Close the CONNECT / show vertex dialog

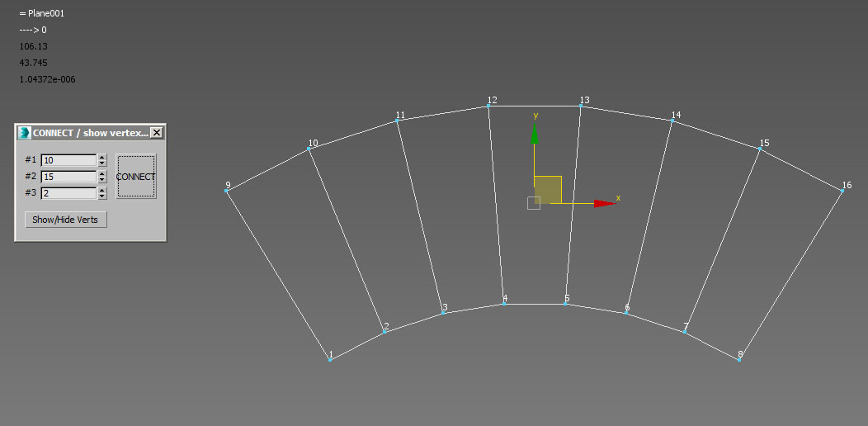click(157, 133)
